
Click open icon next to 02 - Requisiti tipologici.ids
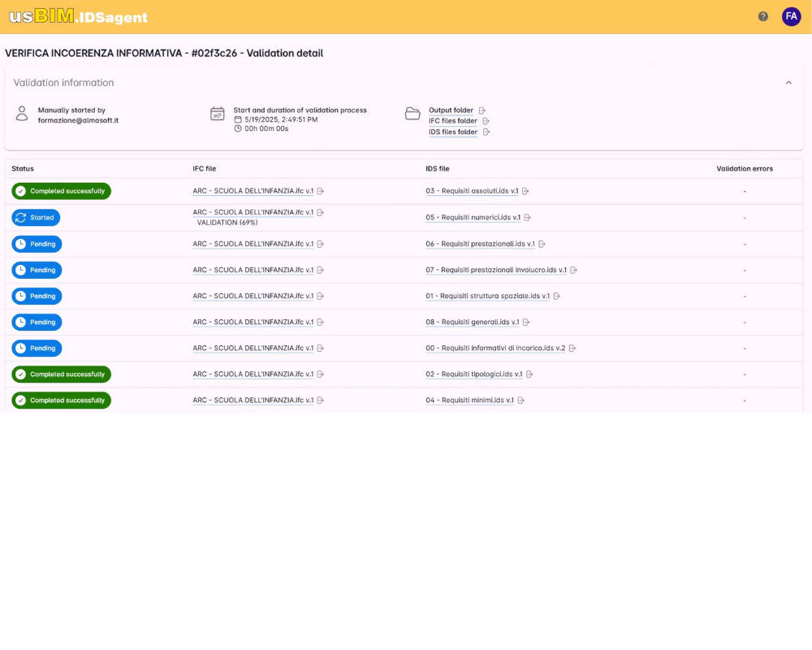pos(529,375)
